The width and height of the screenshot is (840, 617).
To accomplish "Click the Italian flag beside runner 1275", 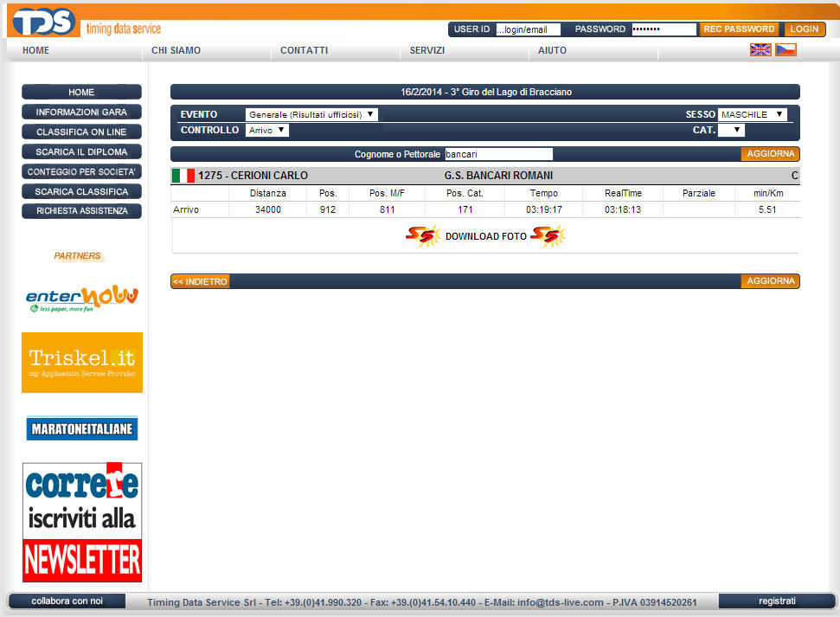I will tap(183, 176).
